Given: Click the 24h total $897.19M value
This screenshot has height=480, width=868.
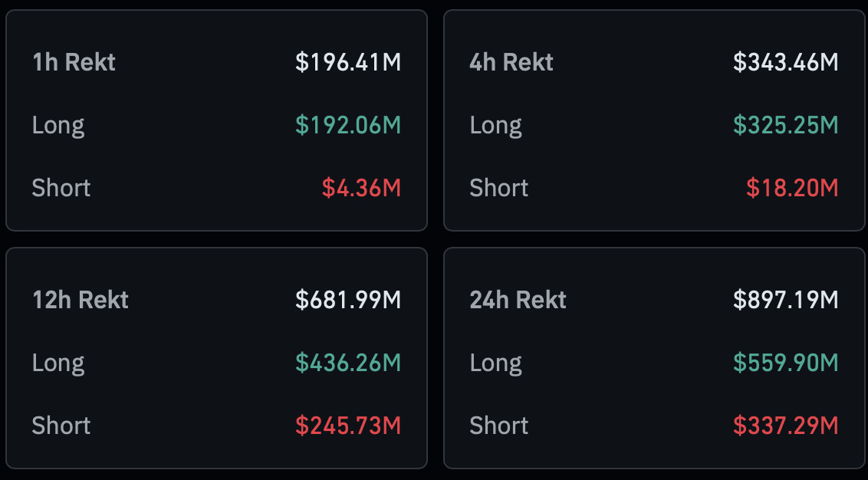Looking at the screenshot, I should (x=786, y=300).
